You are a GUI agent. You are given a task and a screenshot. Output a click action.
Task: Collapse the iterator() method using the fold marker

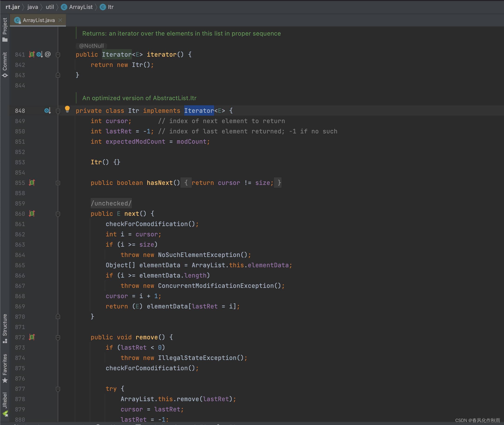pos(58,55)
